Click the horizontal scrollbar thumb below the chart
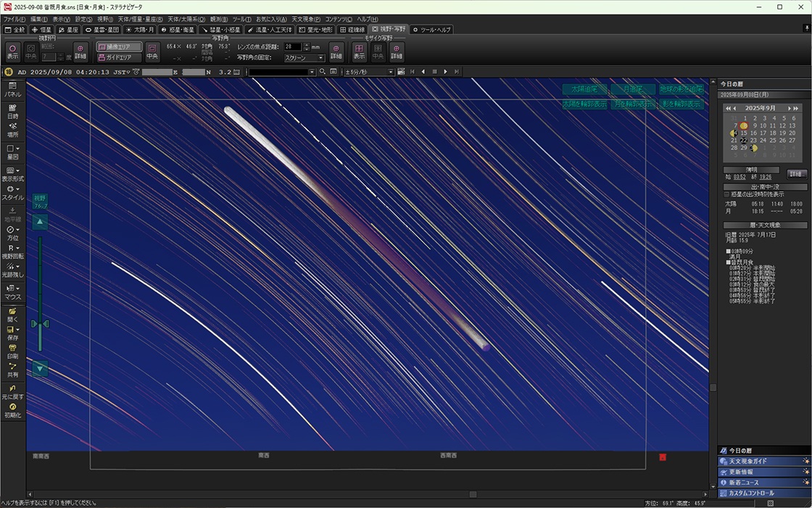This screenshot has width=812, height=508. pos(473,494)
